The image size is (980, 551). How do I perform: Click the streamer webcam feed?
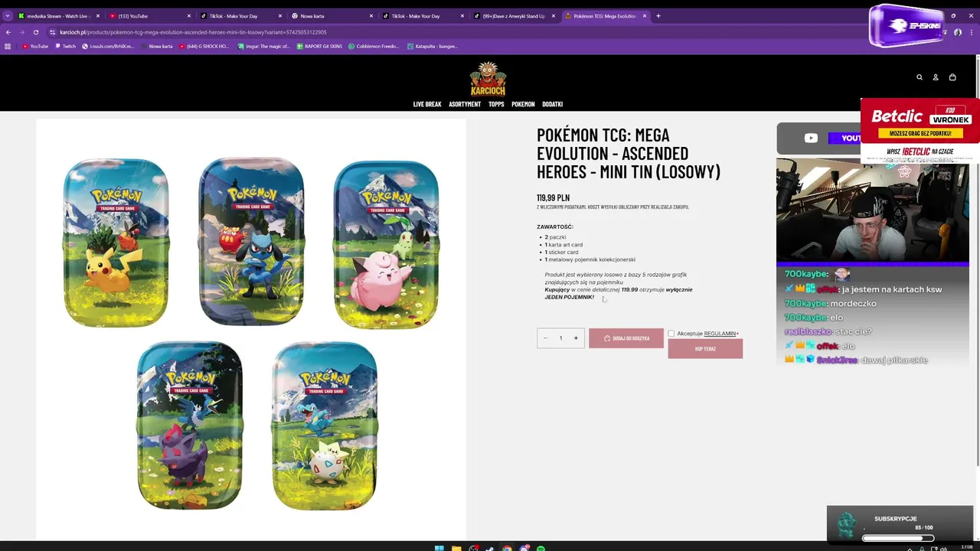click(873, 210)
